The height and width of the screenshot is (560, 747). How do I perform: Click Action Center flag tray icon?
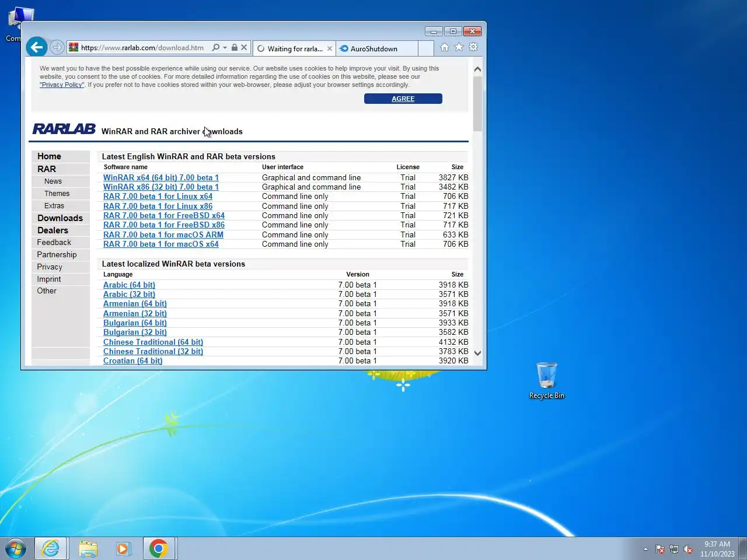[x=660, y=549]
